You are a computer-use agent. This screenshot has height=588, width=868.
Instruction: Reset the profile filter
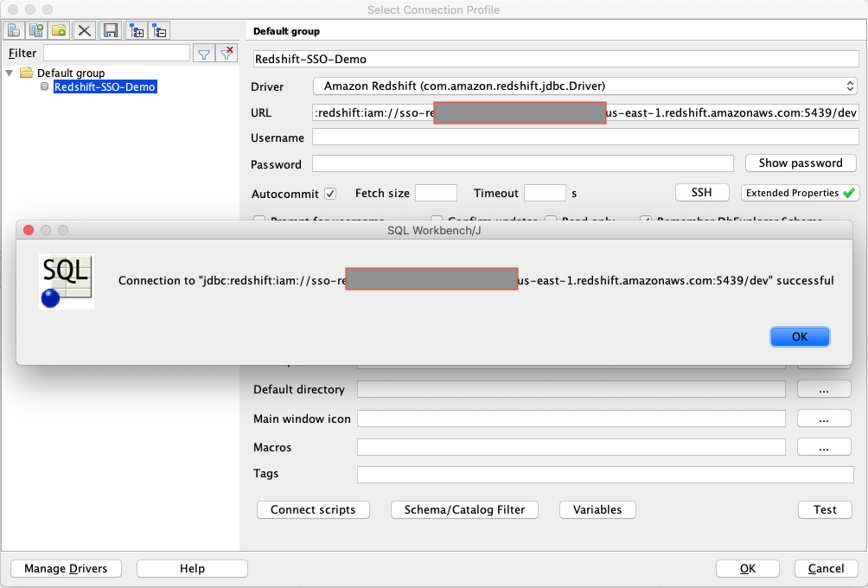coord(227,54)
